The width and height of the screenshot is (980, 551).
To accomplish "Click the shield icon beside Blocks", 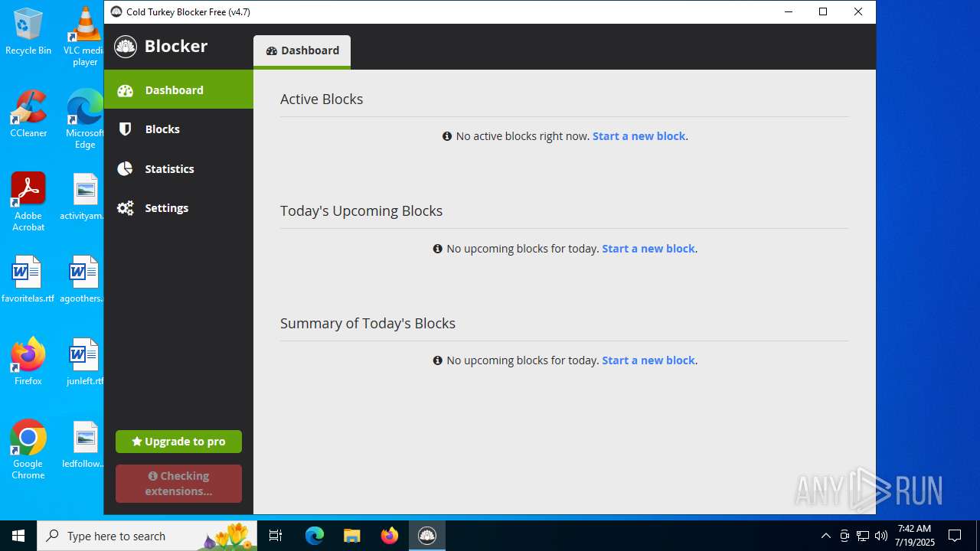I will coord(126,129).
